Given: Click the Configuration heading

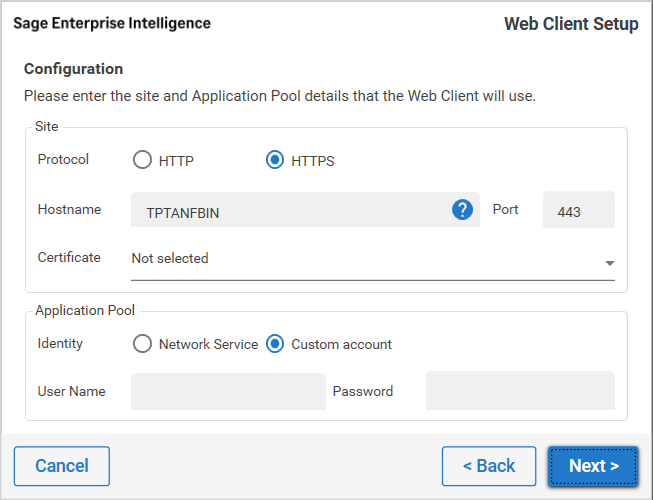Looking at the screenshot, I should pyautogui.click(x=73, y=69).
